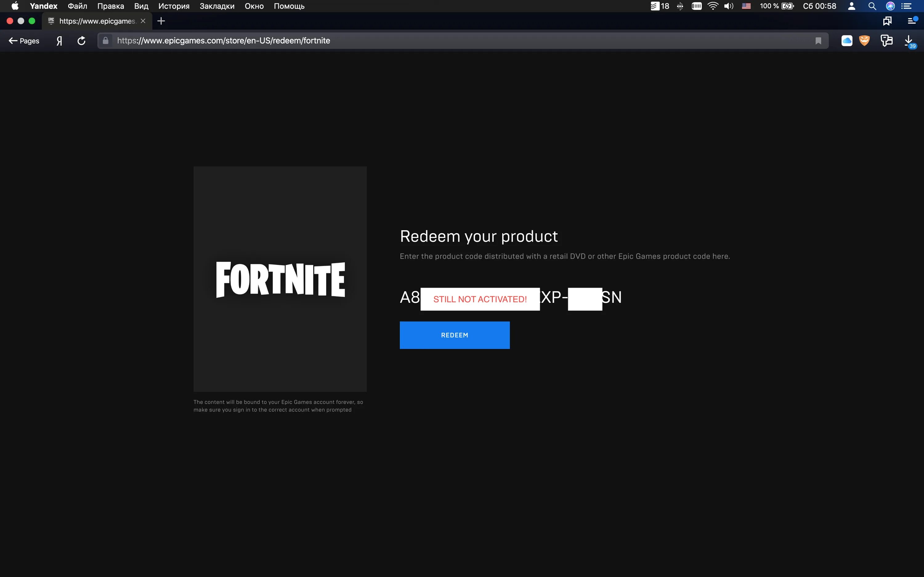The image size is (924, 577).
Task: Open the translator extension icon
Action: point(886,40)
